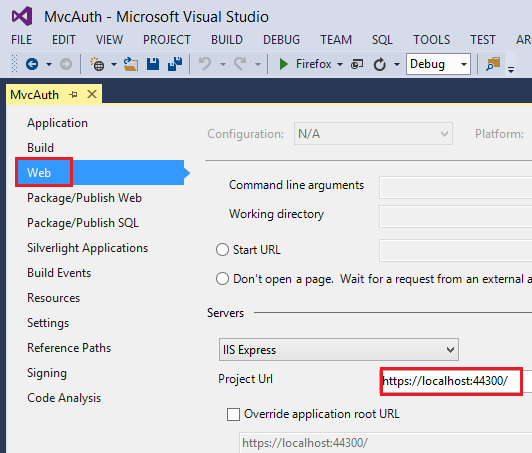The image size is (532, 453).
Task: Open the undo history dropdown
Action: coord(223,64)
